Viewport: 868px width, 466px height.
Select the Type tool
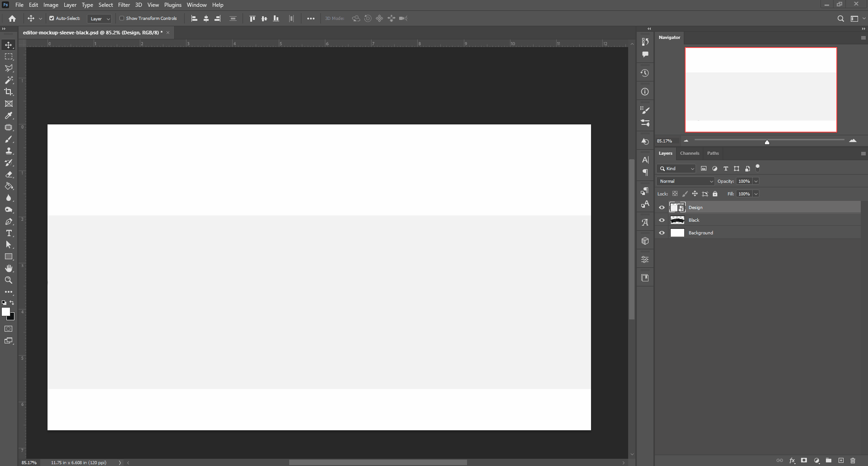click(9, 233)
